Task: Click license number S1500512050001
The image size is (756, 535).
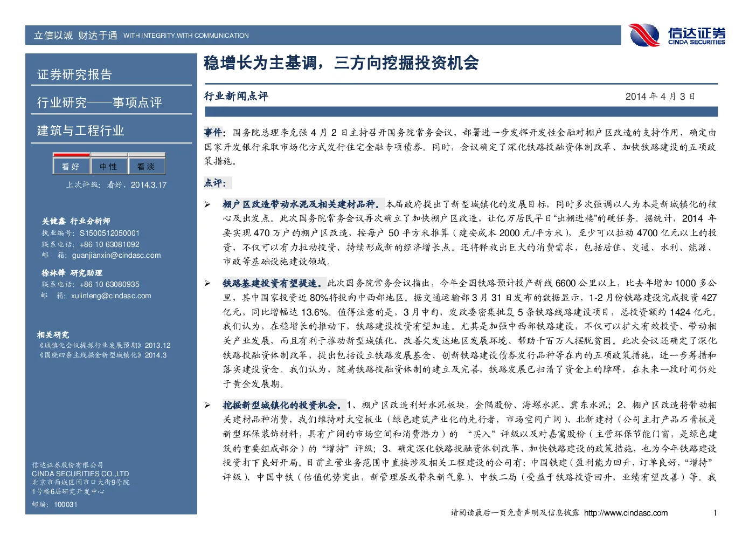Action: (x=109, y=233)
